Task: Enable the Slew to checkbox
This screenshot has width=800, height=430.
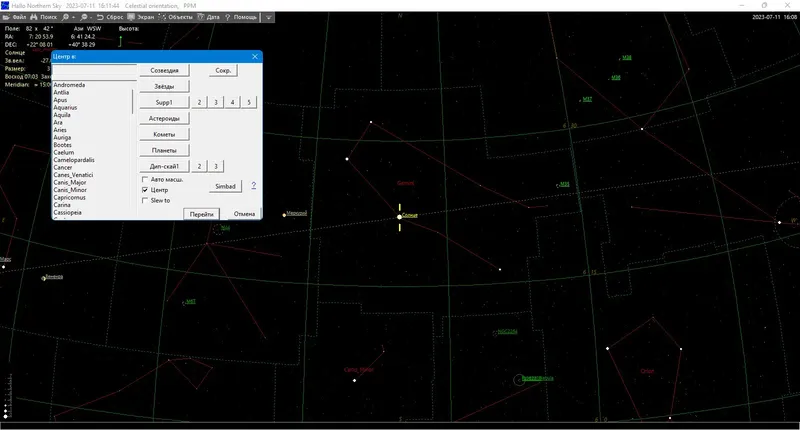Action: point(145,200)
